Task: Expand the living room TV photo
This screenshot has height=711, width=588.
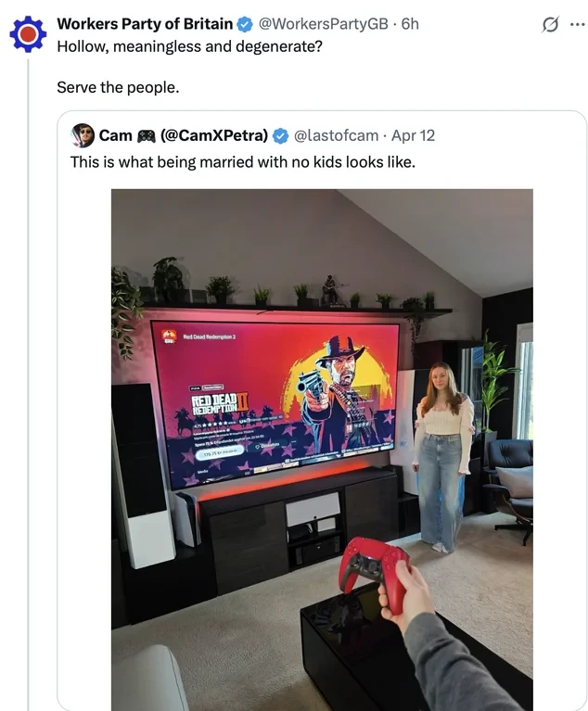Action: pos(322,450)
